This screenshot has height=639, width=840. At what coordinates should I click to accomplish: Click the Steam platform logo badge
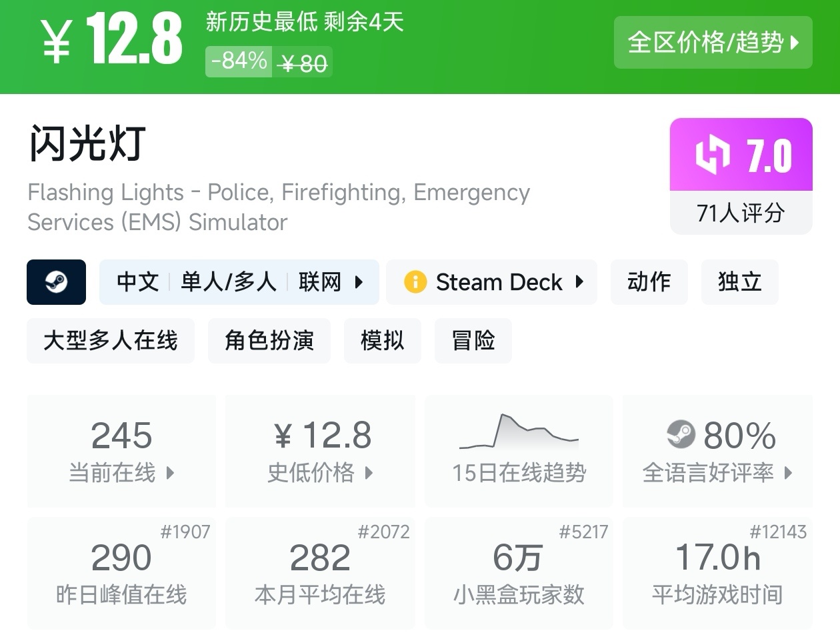56,282
